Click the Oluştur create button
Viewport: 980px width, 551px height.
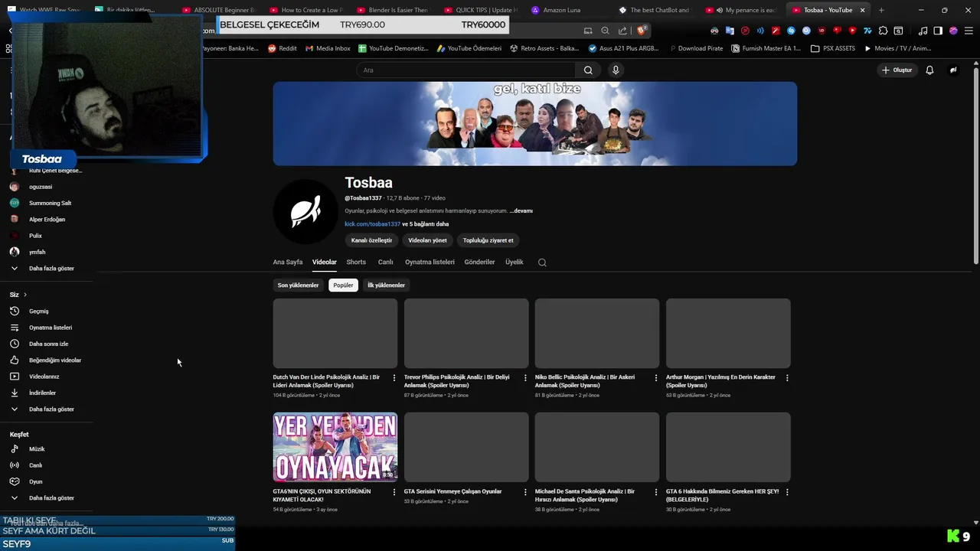(897, 70)
